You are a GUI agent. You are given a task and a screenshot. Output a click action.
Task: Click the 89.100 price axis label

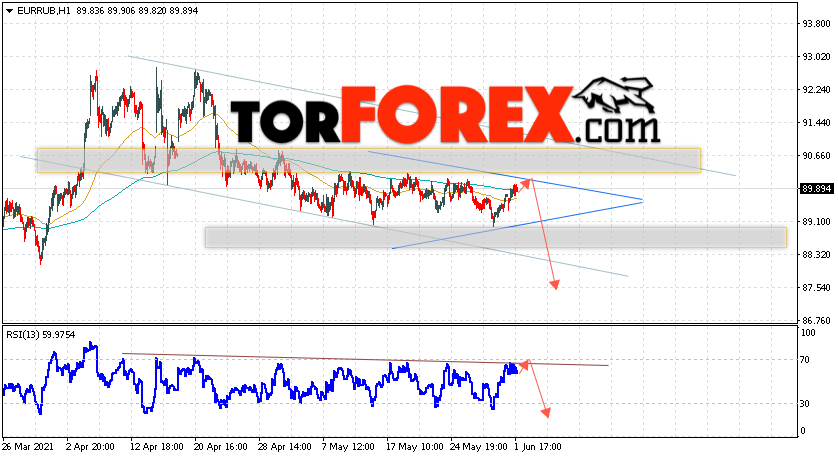pos(816,222)
